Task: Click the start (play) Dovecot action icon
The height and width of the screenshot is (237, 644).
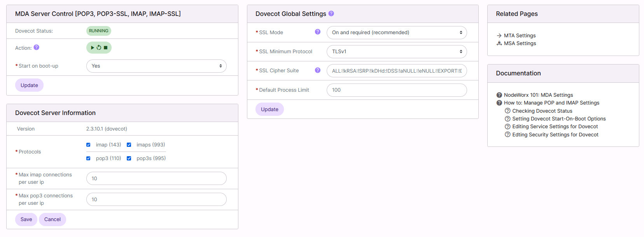Action: tap(93, 48)
